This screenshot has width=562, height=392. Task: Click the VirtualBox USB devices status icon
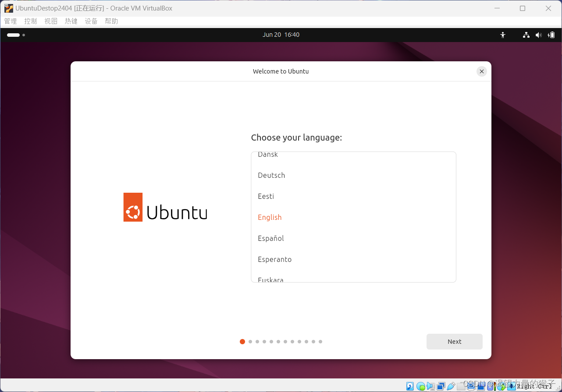tap(451, 386)
